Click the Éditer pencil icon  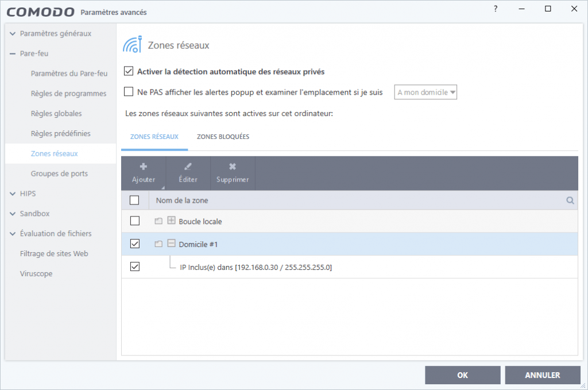point(187,167)
